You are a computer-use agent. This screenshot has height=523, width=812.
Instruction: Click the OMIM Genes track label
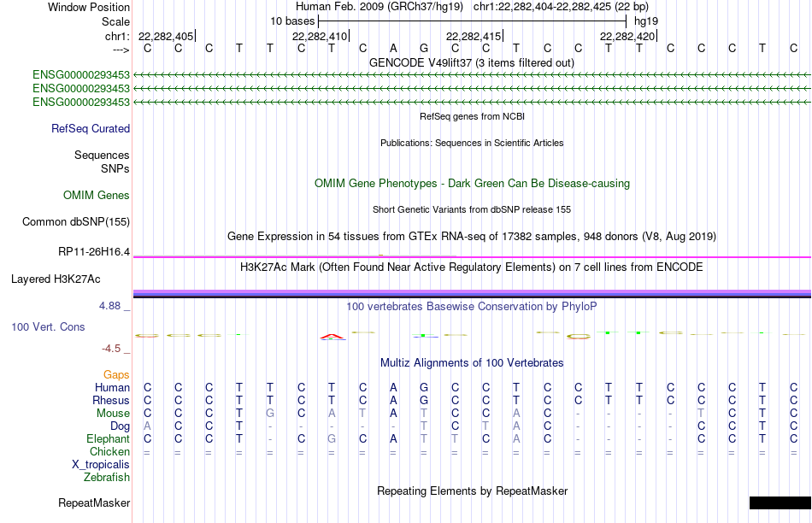[x=97, y=195]
